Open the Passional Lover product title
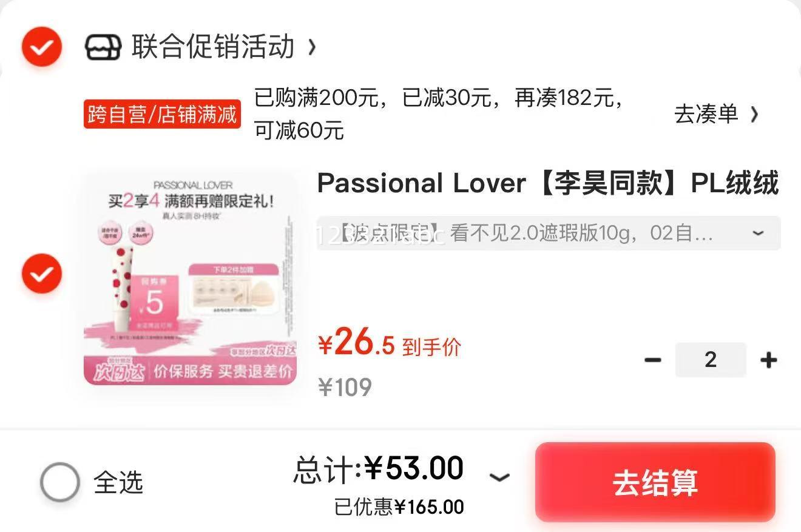Image resolution: width=801 pixels, height=532 pixels. [548, 183]
